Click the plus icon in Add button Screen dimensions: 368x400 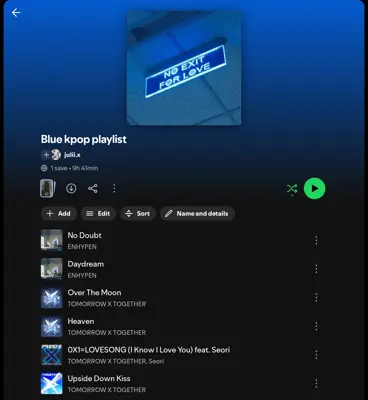pyautogui.click(x=50, y=214)
